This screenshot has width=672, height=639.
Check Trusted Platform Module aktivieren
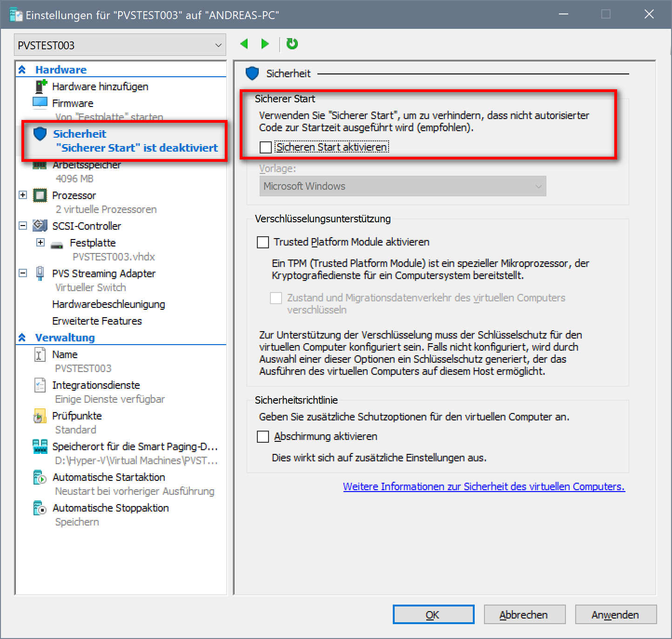click(263, 242)
